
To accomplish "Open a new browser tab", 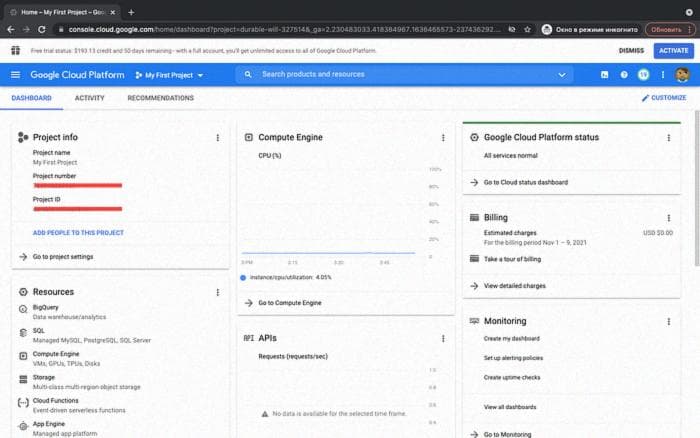I will tap(131, 13).
